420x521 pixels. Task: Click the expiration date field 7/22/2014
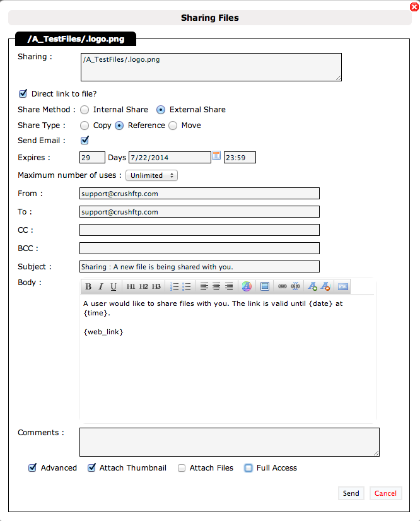click(170, 158)
